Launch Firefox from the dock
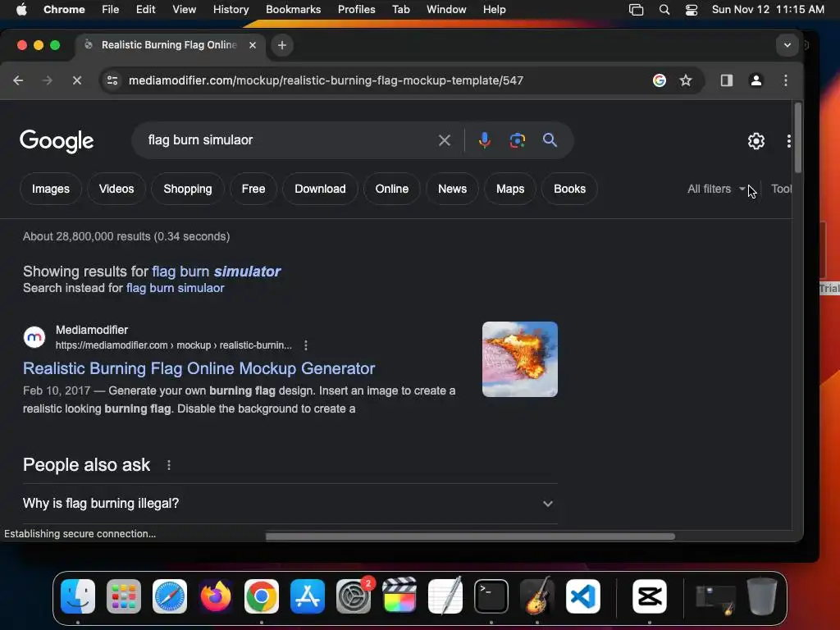Image resolution: width=840 pixels, height=630 pixels. (216, 596)
